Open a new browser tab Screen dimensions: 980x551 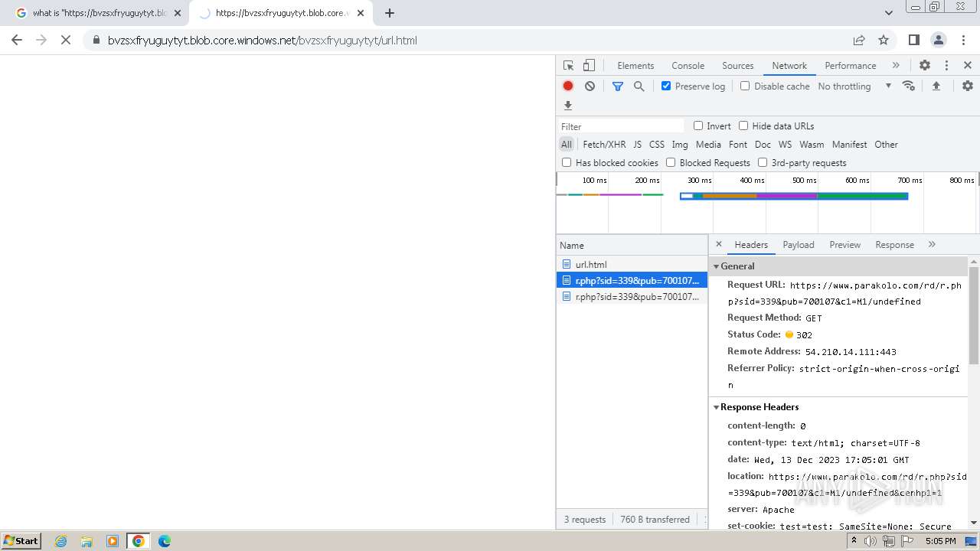[390, 13]
